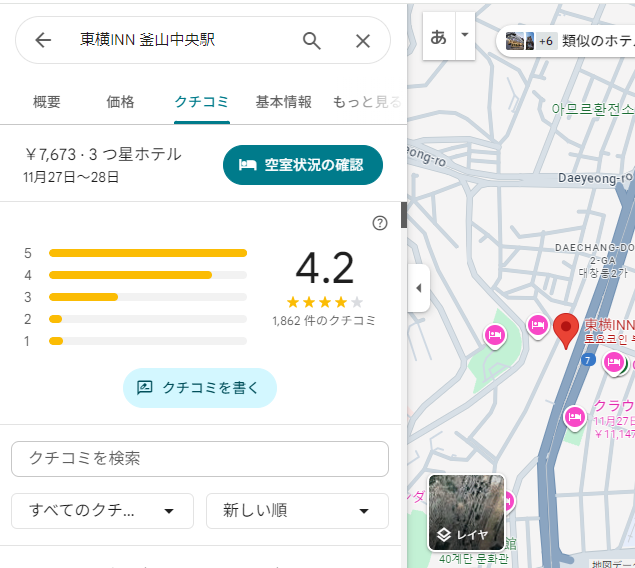
Task: Click the magnifying glass search icon
Action: pos(312,40)
